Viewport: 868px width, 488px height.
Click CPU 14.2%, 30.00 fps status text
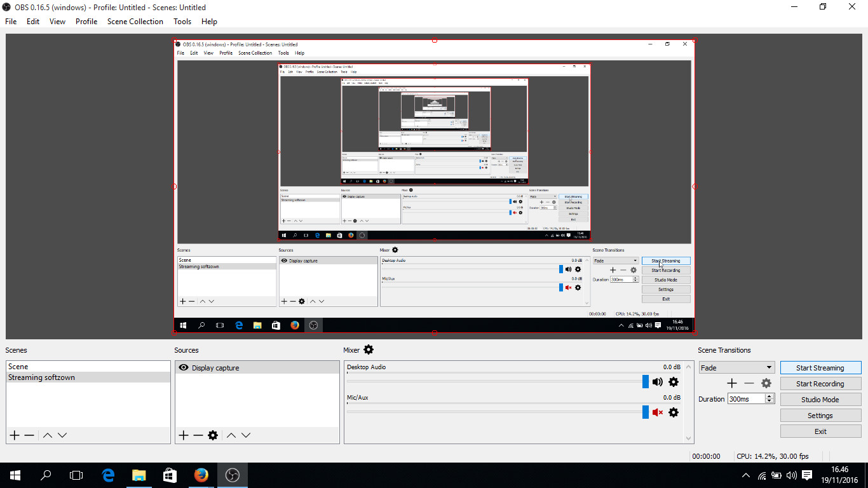point(773,456)
